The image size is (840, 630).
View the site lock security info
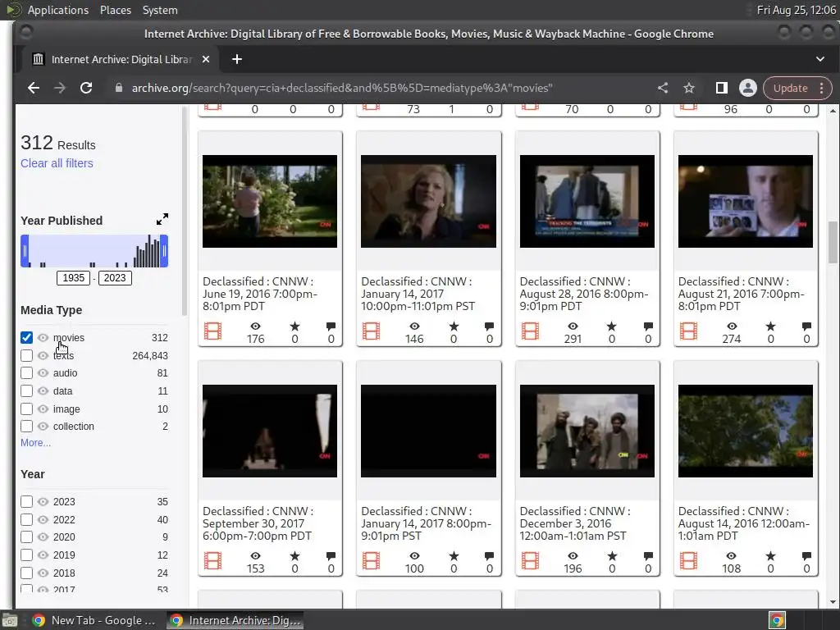pos(119,88)
